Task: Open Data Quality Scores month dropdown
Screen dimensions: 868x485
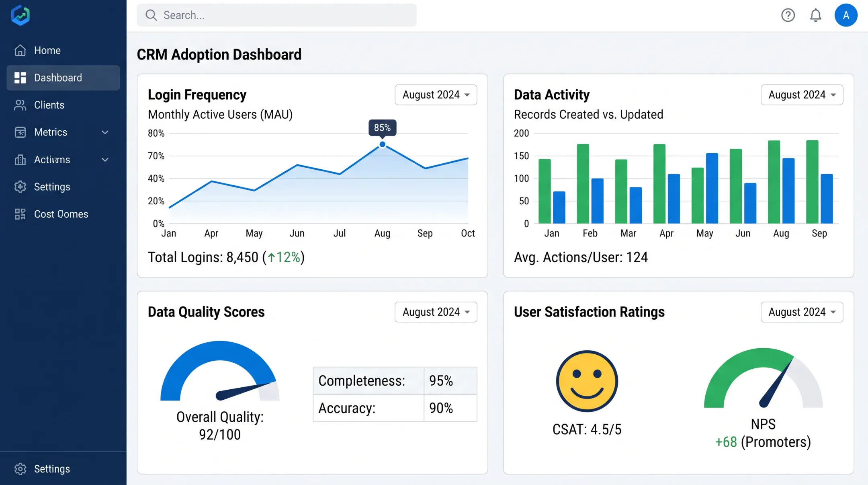Action: (x=436, y=312)
